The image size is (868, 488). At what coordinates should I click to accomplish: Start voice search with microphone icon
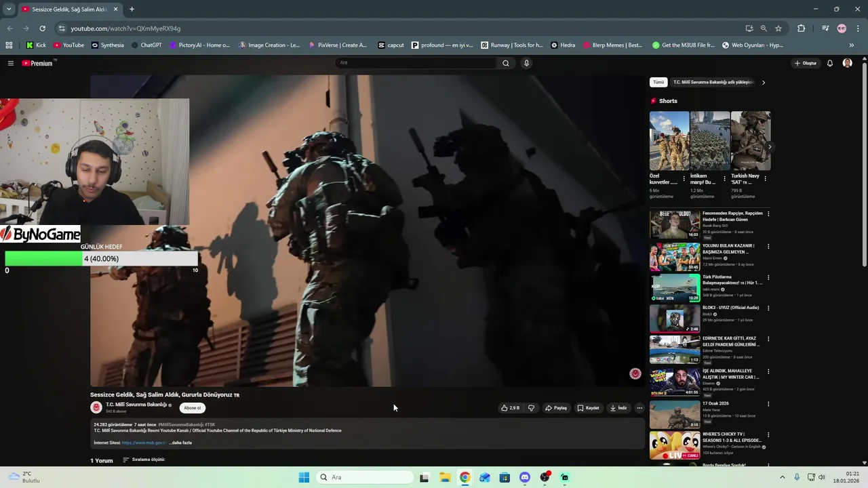(x=526, y=63)
